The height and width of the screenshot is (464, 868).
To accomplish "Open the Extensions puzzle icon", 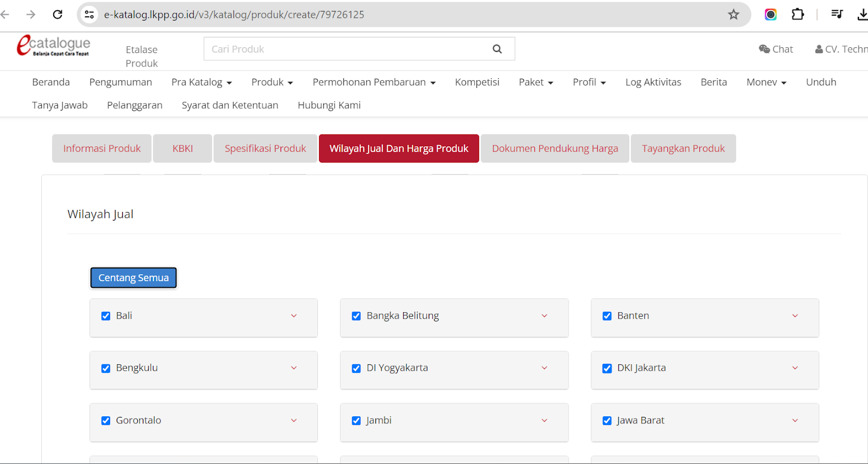I will (x=797, y=15).
